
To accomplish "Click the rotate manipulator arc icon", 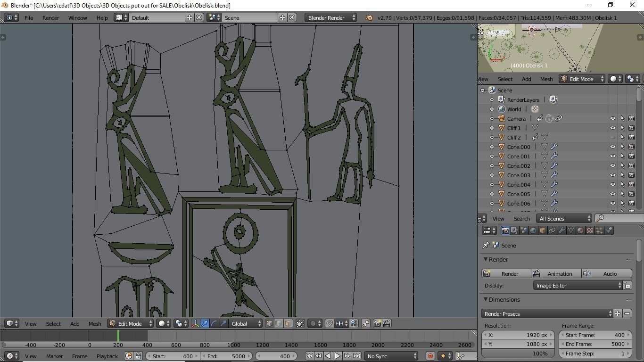I will tap(215, 324).
